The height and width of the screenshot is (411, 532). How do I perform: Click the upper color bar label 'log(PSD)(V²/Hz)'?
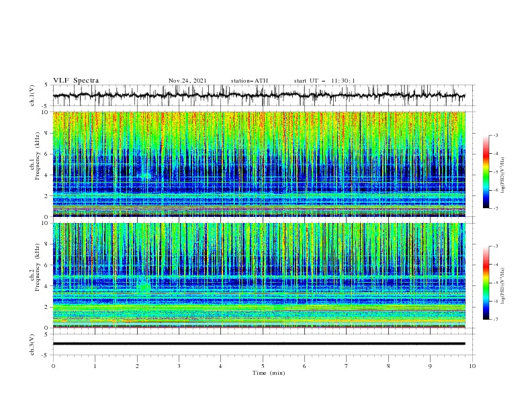(503, 175)
